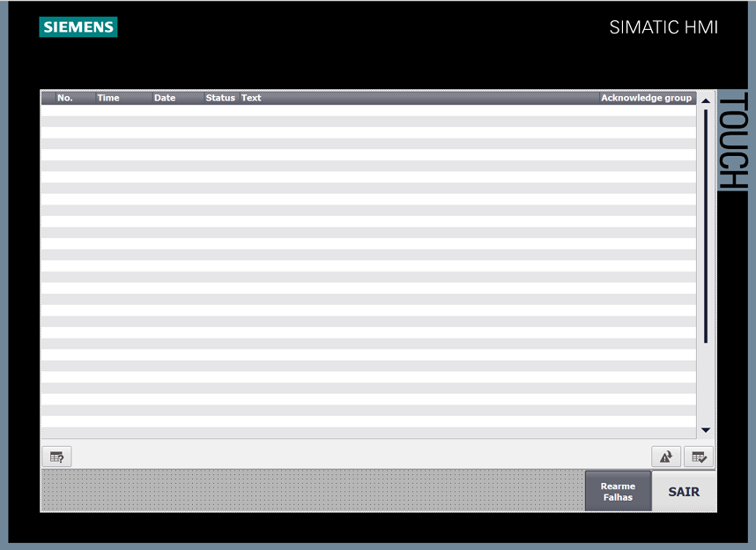The width and height of the screenshot is (756, 550).
Task: Click the vertical TOUCH label
Action: pos(733,143)
